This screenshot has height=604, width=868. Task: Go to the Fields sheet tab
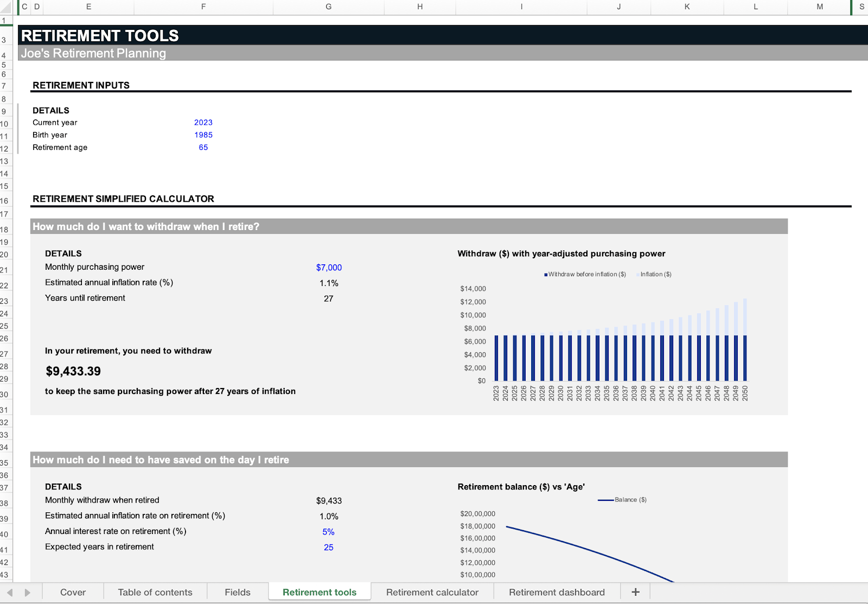tap(238, 593)
